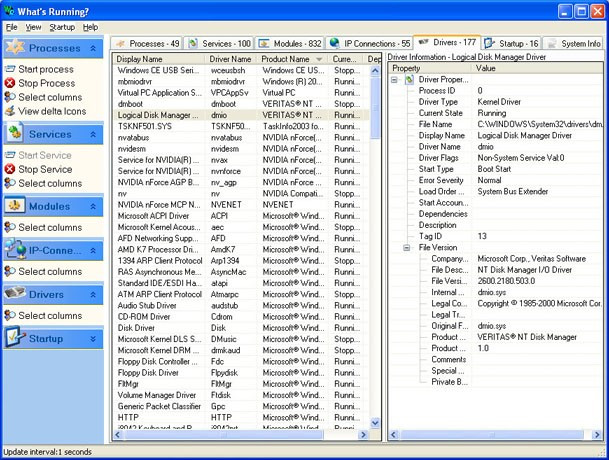
Task: Click the View delta Icons link
Action: coord(52,111)
